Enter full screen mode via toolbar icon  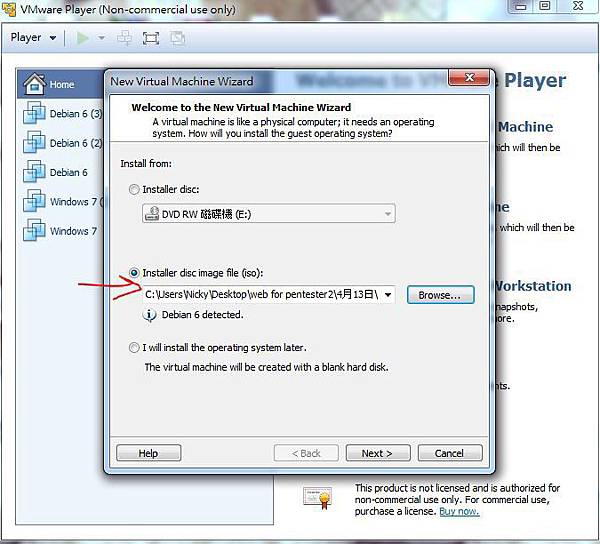tap(151, 38)
